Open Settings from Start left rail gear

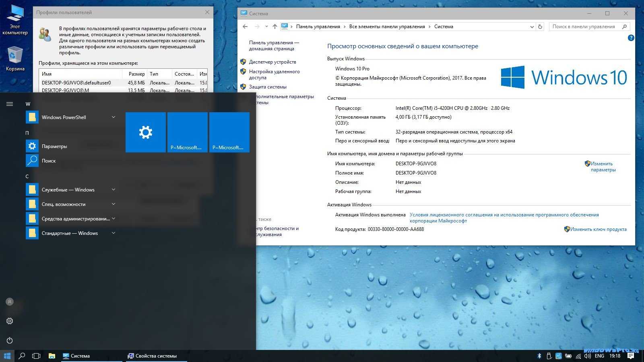click(x=10, y=321)
